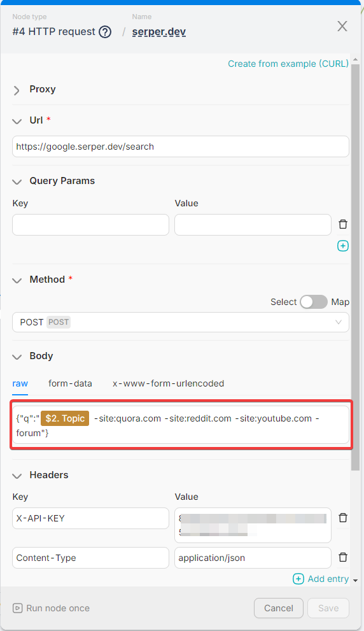Image resolution: width=364 pixels, height=631 pixels.
Task: Click the blurred API key value field
Action: pyautogui.click(x=253, y=525)
